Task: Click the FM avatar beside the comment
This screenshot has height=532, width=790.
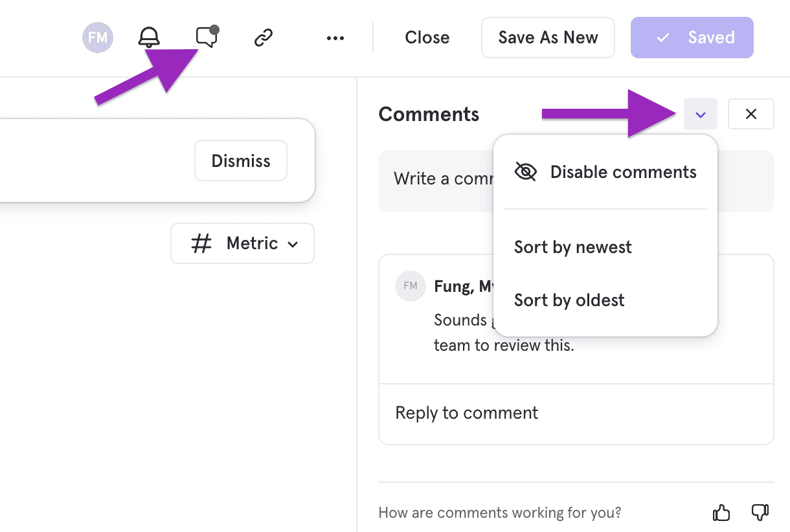Action: point(410,286)
